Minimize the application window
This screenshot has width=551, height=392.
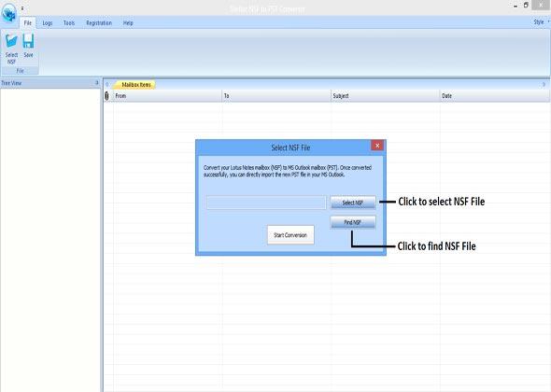[x=516, y=6]
